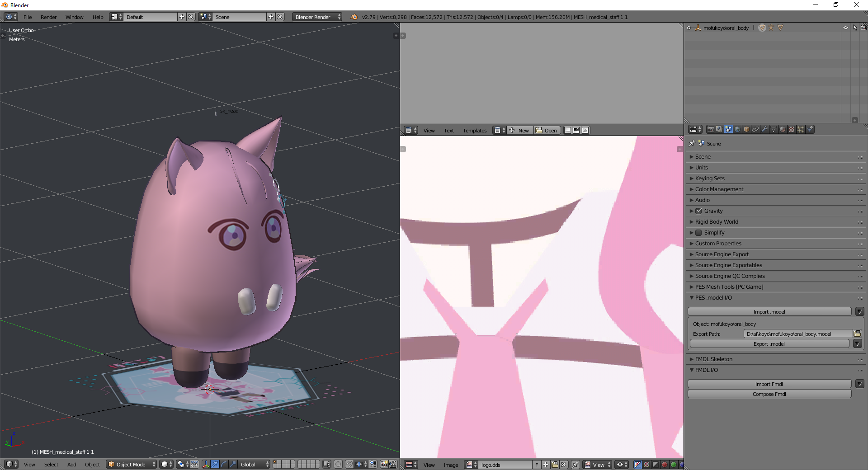Open the Object Mode dropdown
The width and height of the screenshot is (868, 470).
pyautogui.click(x=132, y=464)
